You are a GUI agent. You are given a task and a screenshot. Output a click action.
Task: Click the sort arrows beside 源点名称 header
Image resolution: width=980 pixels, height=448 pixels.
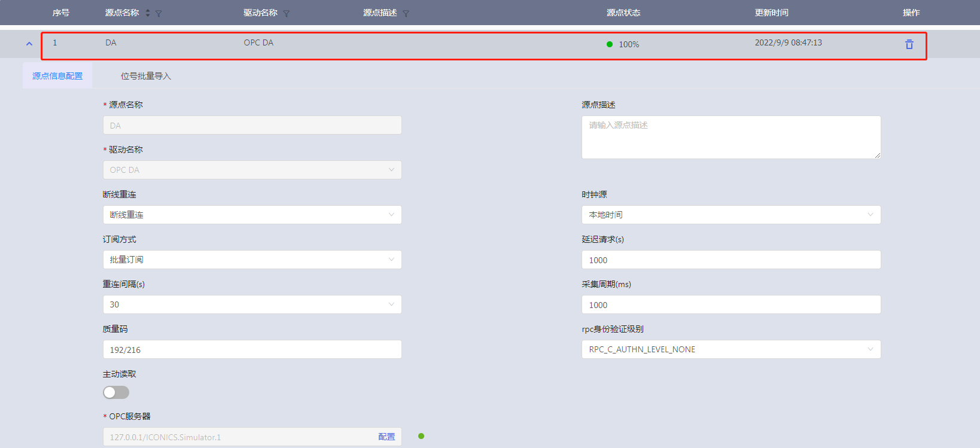[148, 13]
